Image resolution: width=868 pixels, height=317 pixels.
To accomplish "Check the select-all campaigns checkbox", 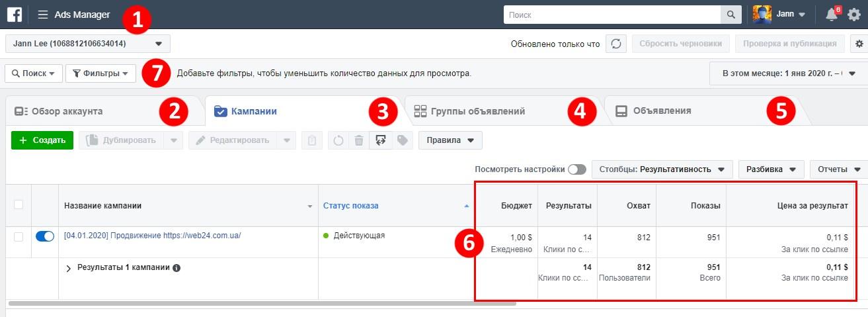I will pos(19,205).
